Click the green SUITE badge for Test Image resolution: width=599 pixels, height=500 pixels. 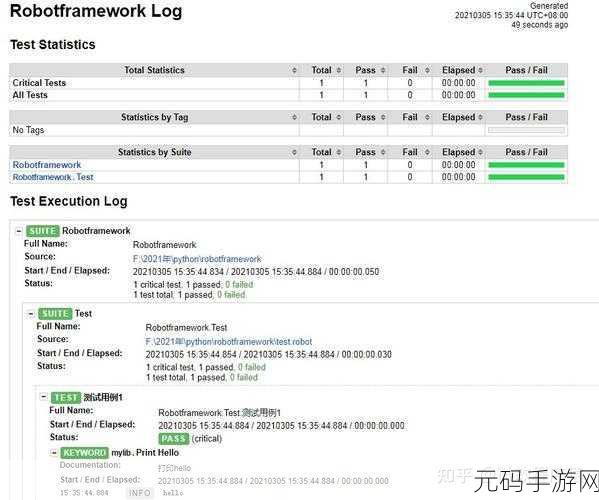click(55, 314)
